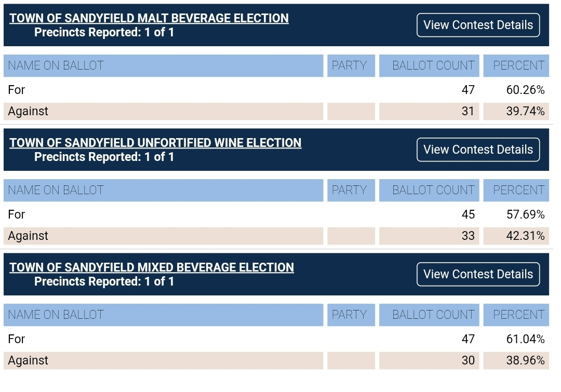Viewport: 561px width, 392px height.
Task: View Contest Details for Malt Beverage Election
Action: 478,25
